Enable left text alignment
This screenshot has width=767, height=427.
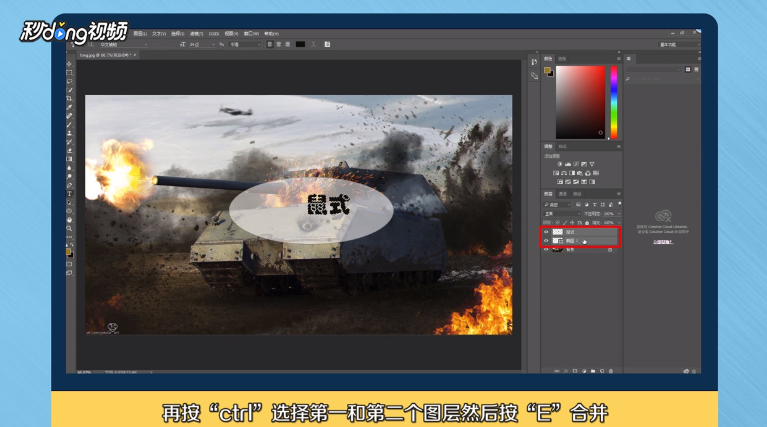[x=270, y=45]
